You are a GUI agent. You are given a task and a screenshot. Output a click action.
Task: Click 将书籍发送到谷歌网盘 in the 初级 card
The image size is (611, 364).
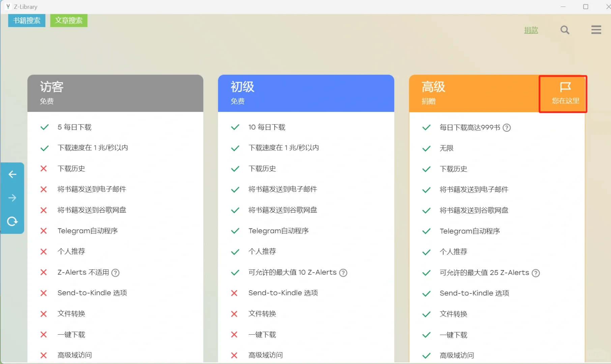point(283,210)
